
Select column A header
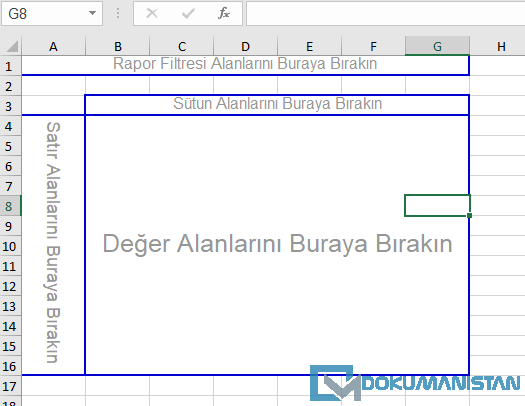tap(54, 46)
